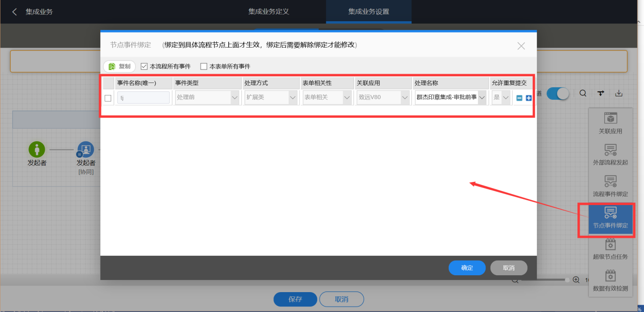Screen dimensions: 644x312
Task: Switch to the 集成业务定义 tab
Action: pyautogui.click(x=268, y=12)
